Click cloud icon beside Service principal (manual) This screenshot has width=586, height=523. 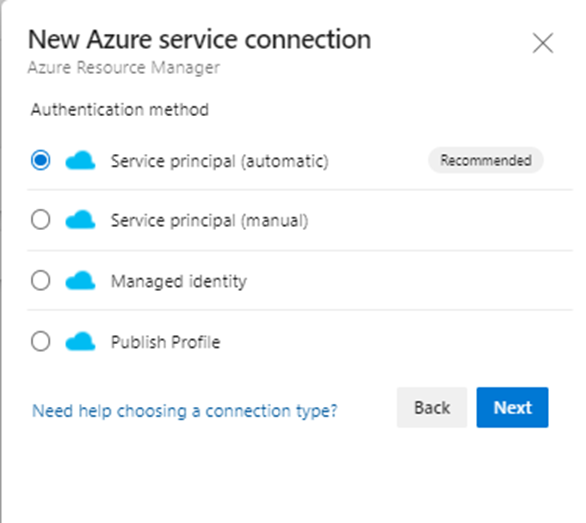(x=80, y=219)
